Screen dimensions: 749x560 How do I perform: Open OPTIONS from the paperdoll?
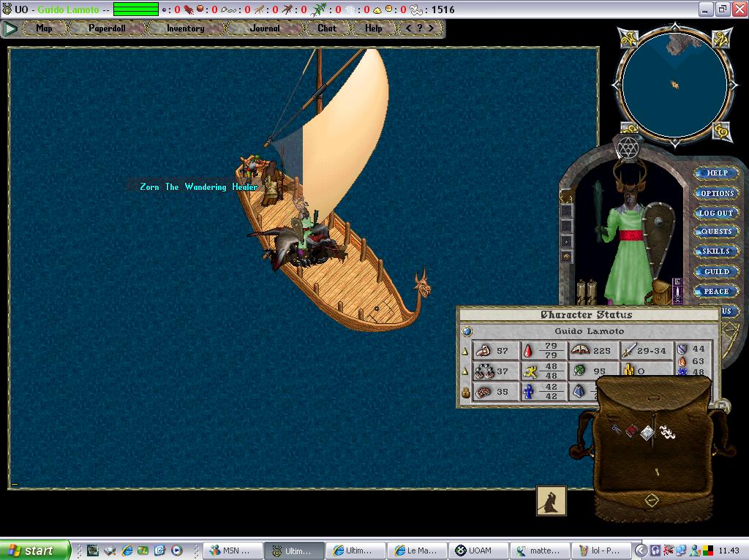(717, 193)
